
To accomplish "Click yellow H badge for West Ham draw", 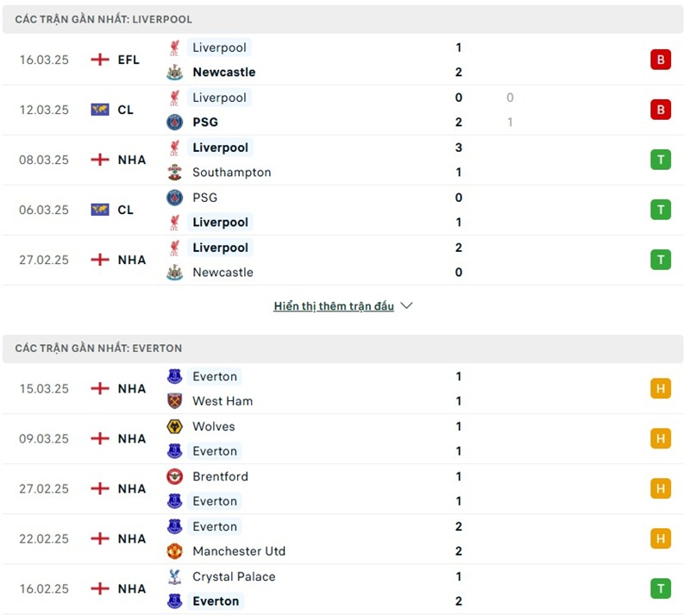I will 661,388.
